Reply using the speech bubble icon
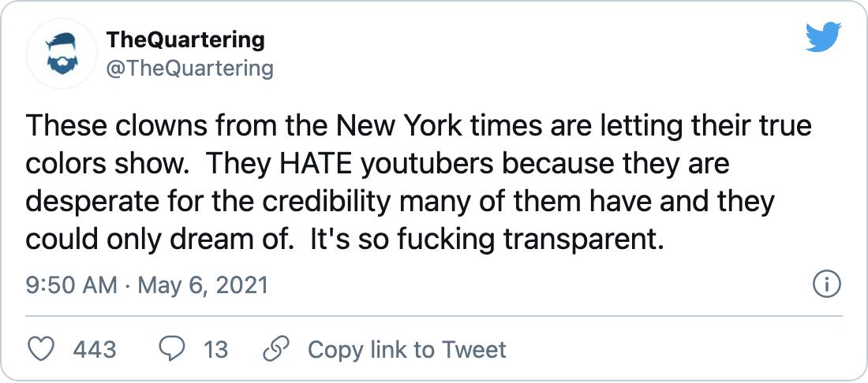Viewport: 868px width, 383px height. point(171,349)
